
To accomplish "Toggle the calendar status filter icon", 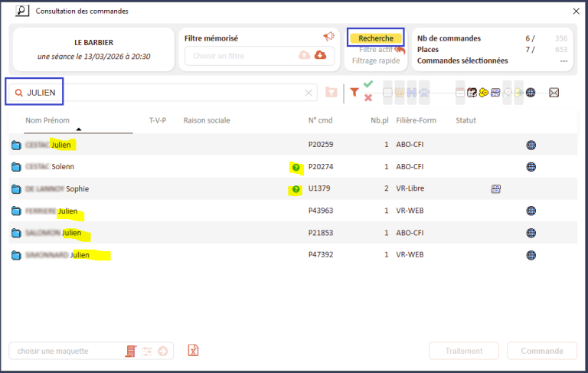I will tap(460, 93).
